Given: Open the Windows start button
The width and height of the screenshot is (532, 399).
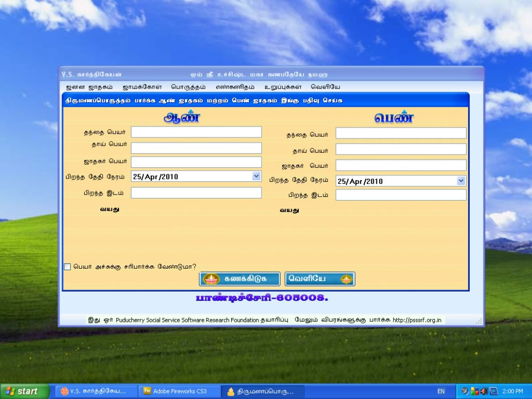Looking at the screenshot, I should [x=25, y=391].
